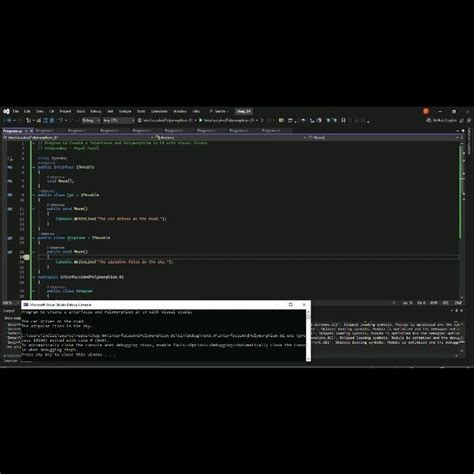Open the Help menu
This screenshot has width=474, height=474.
(197, 111)
